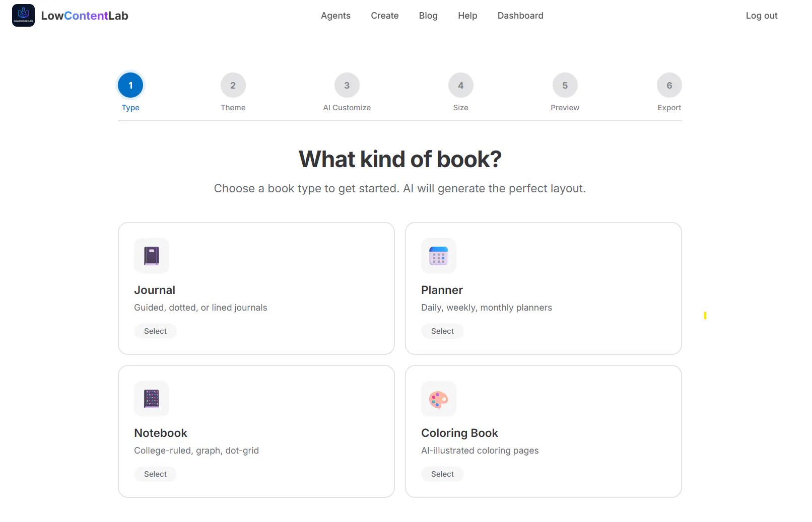Image resolution: width=812 pixels, height=522 pixels.
Task: Open the Agents menu item
Action: pos(335,16)
